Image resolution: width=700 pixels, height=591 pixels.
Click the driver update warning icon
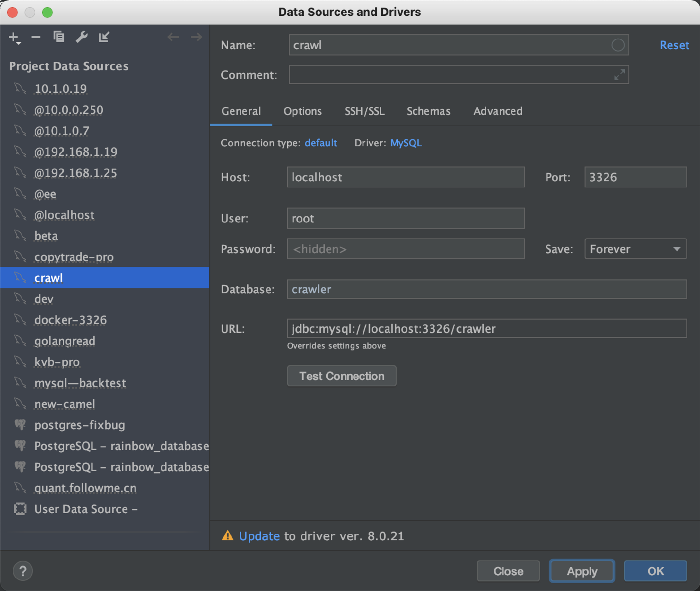click(x=227, y=536)
